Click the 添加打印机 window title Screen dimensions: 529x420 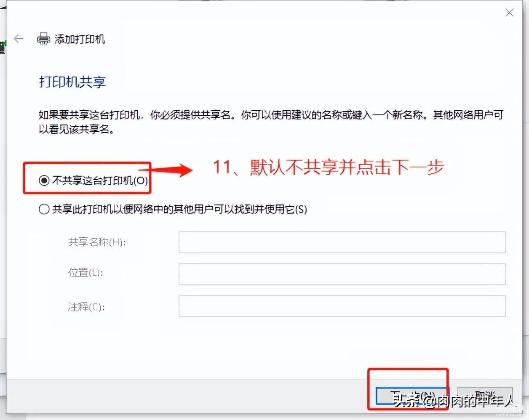pyautogui.click(x=80, y=39)
